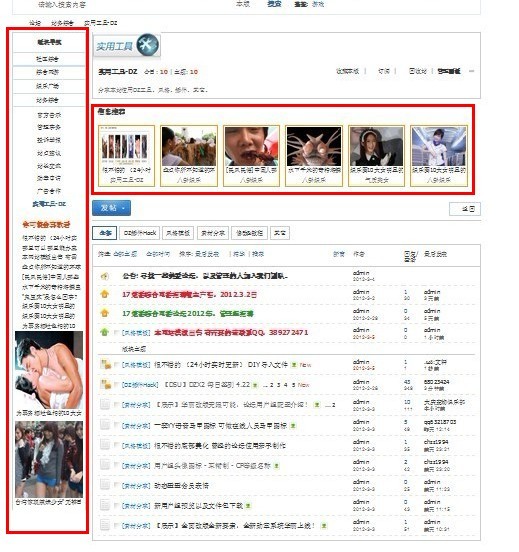The width and height of the screenshot is (519, 552).
Task: Tick checkbox of thread last replied 11:23
Action: click(x=116, y=485)
